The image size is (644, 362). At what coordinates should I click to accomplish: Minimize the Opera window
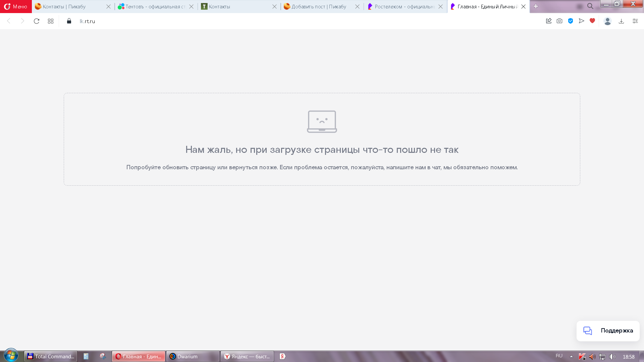(606, 4)
